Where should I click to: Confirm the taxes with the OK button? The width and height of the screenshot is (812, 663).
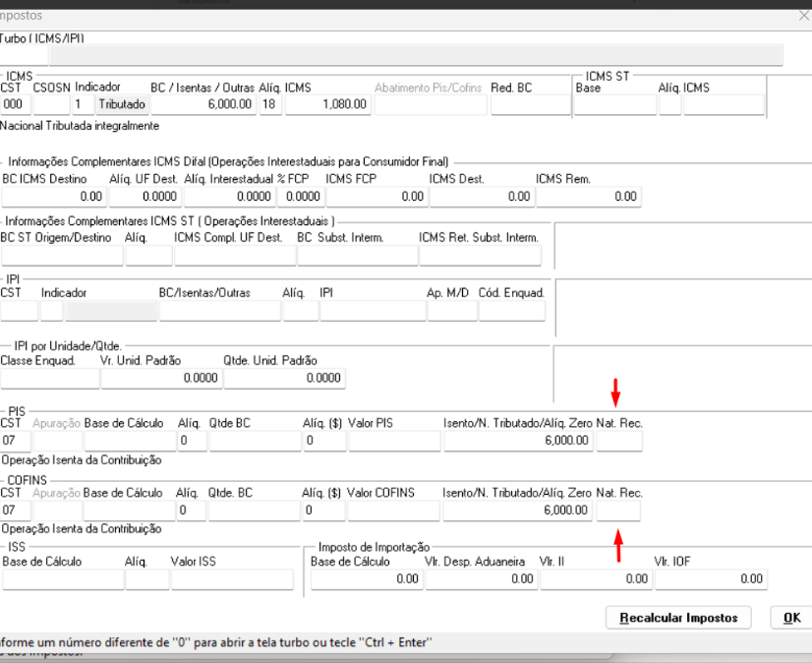coord(791,618)
